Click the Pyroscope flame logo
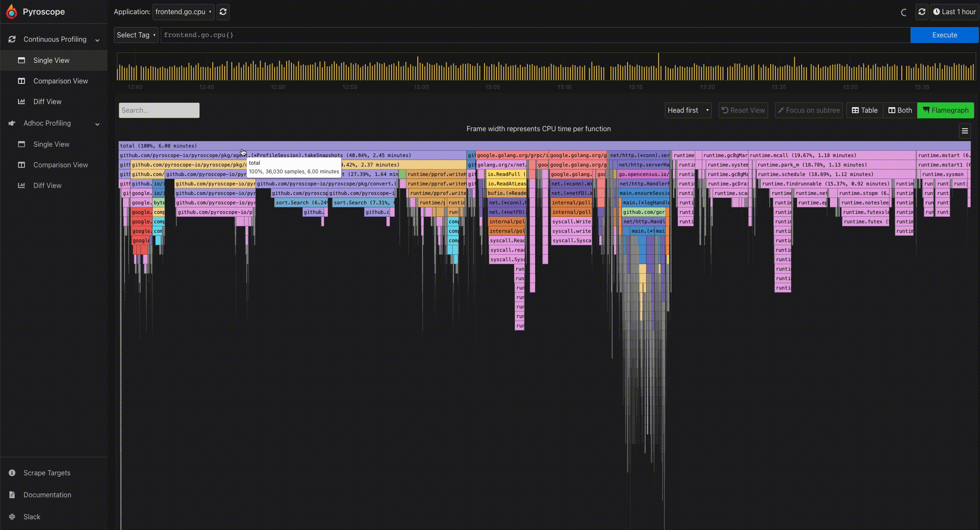This screenshot has width=980, height=530. click(12, 12)
